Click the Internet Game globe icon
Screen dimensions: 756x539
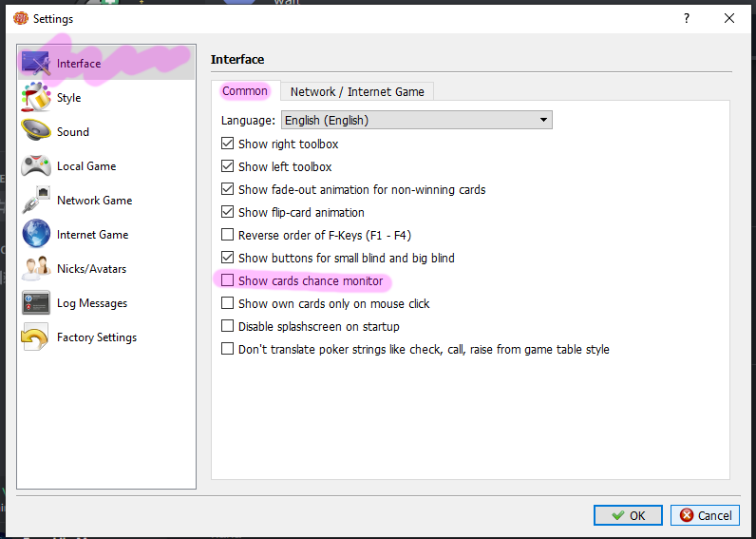37,235
